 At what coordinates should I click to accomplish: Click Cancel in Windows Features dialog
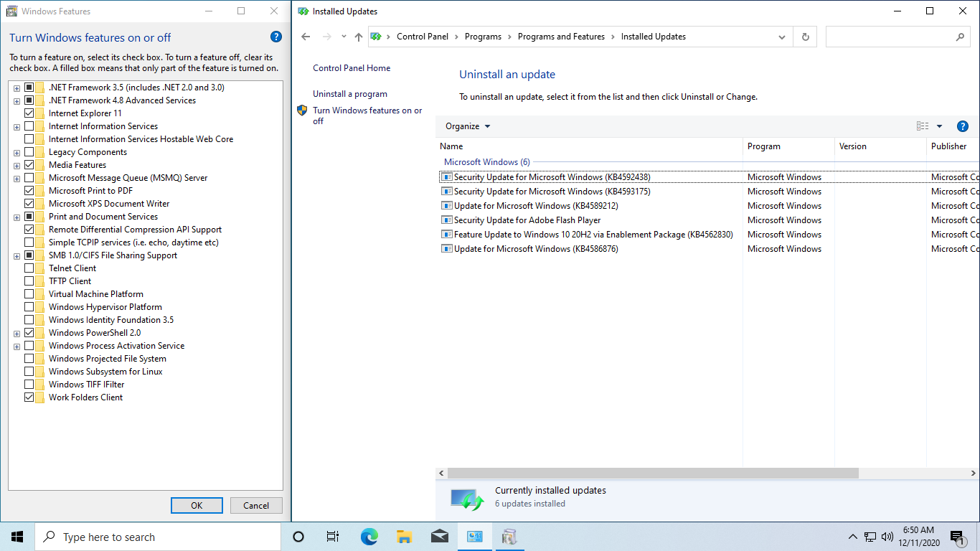[x=256, y=505]
